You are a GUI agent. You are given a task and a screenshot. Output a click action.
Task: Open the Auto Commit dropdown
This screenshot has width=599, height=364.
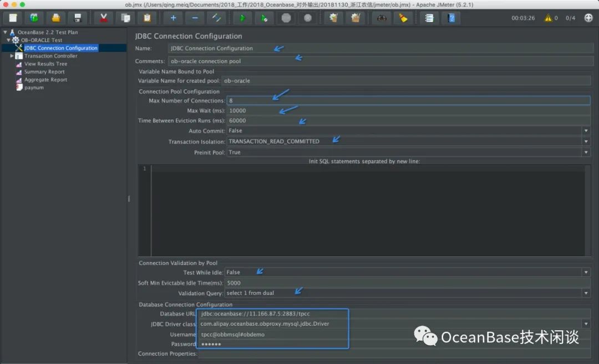[586, 131]
